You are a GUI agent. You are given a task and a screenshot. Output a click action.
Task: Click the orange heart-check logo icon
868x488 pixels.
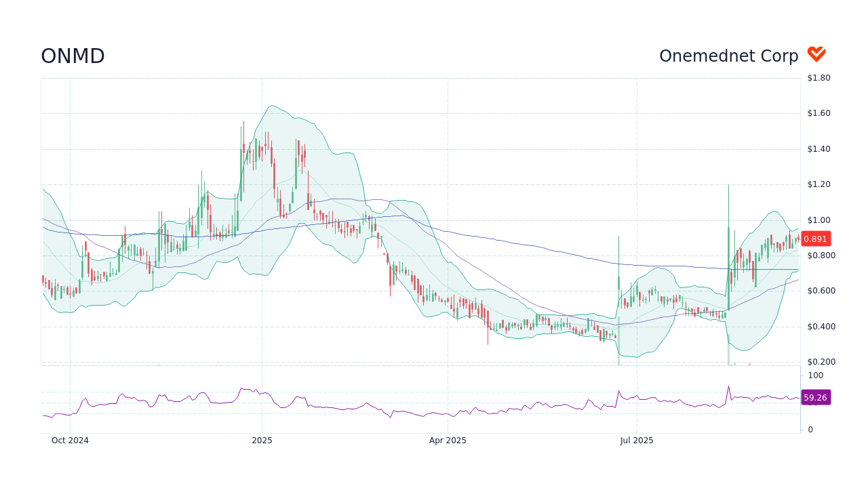[816, 54]
